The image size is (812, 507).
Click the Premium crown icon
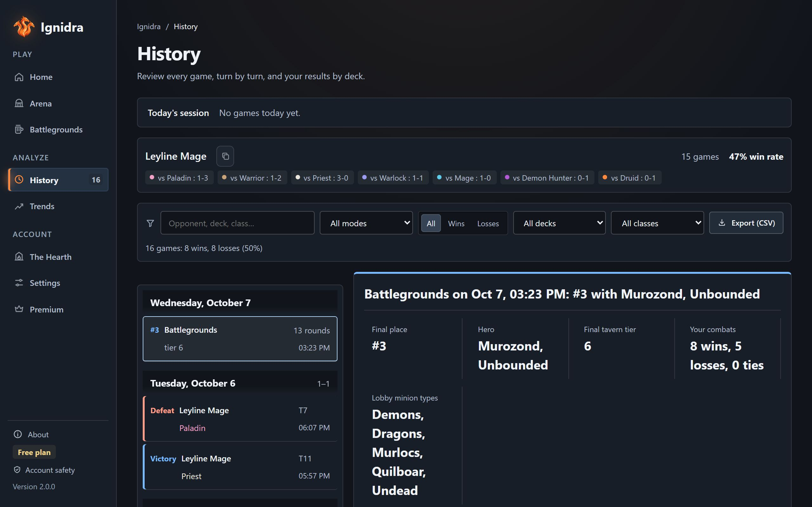pyautogui.click(x=19, y=309)
